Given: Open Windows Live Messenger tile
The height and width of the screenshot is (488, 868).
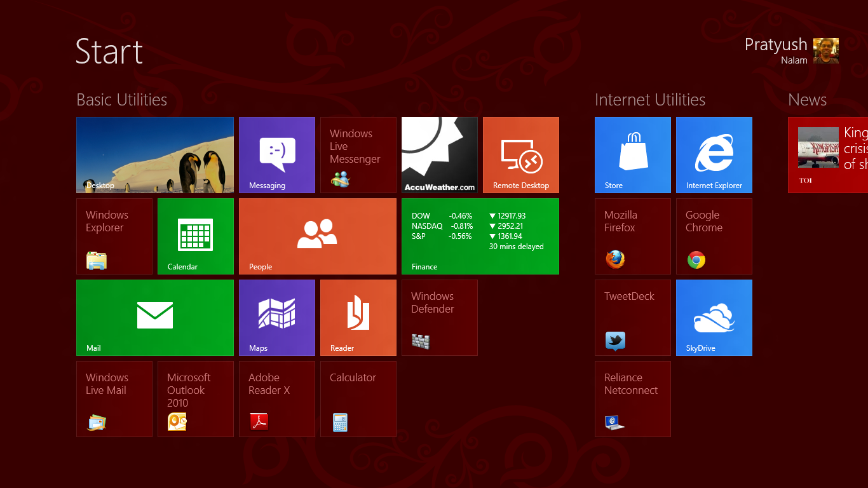Looking at the screenshot, I should tap(358, 155).
